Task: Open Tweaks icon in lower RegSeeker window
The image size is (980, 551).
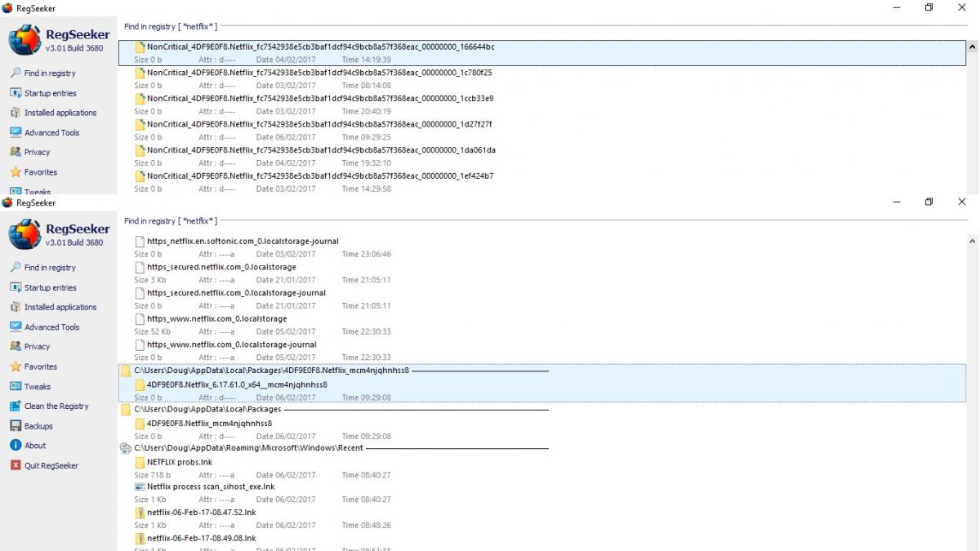Action: point(16,386)
